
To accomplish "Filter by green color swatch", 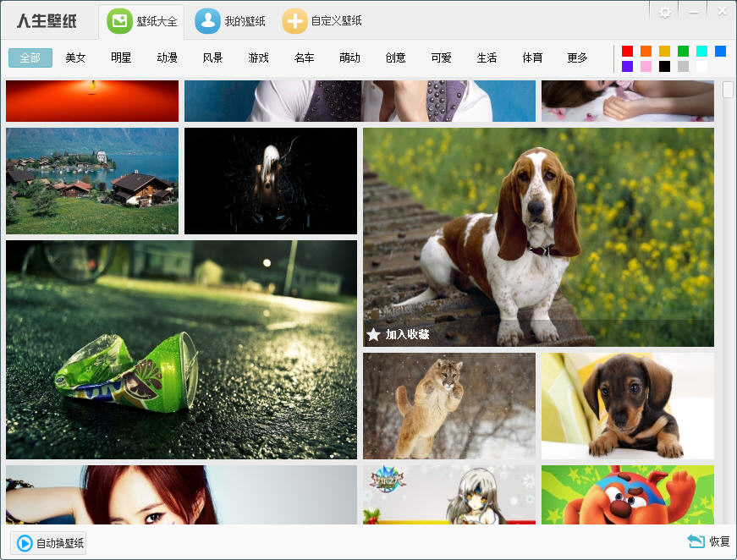I will pyautogui.click(x=683, y=51).
